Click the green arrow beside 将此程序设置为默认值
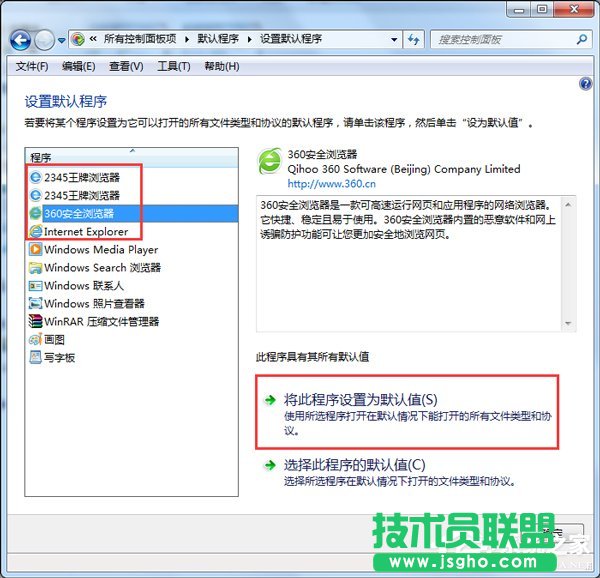The height and width of the screenshot is (578, 600). pyautogui.click(x=270, y=400)
